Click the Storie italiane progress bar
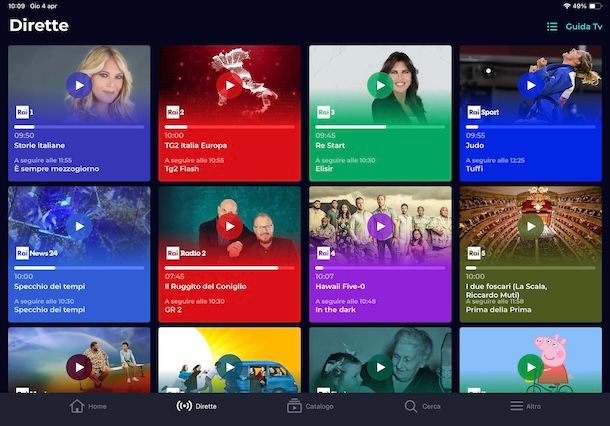This screenshot has width=610, height=426. (79, 127)
